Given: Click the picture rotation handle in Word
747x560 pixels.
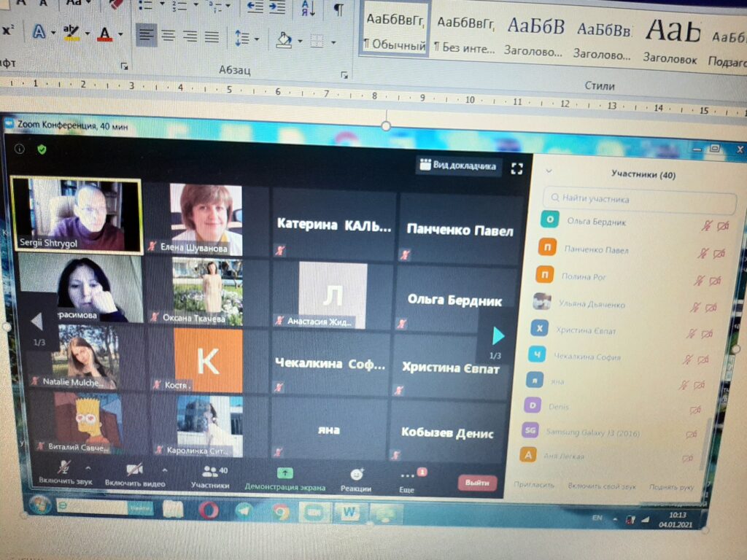Looking at the screenshot, I should pyautogui.click(x=386, y=125).
